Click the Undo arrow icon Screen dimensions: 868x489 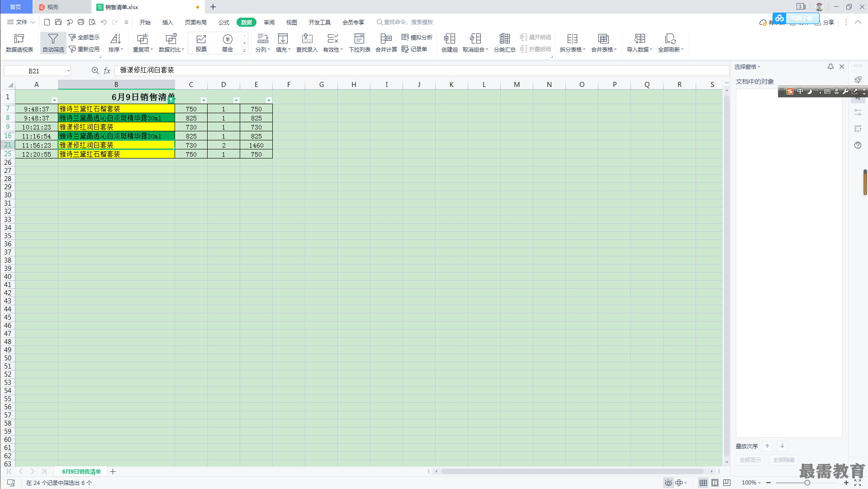(104, 22)
